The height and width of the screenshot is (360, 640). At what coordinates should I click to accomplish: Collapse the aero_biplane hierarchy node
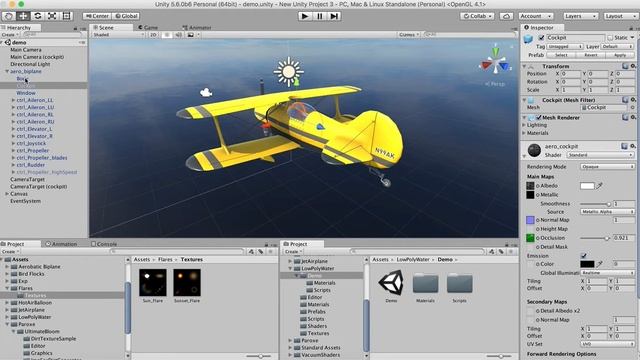(x=7, y=71)
